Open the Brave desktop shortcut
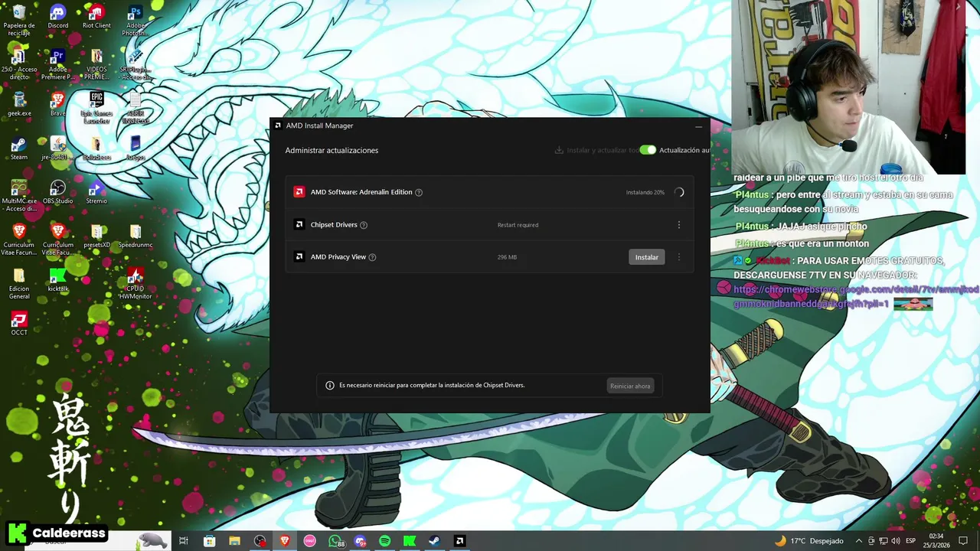 57,104
